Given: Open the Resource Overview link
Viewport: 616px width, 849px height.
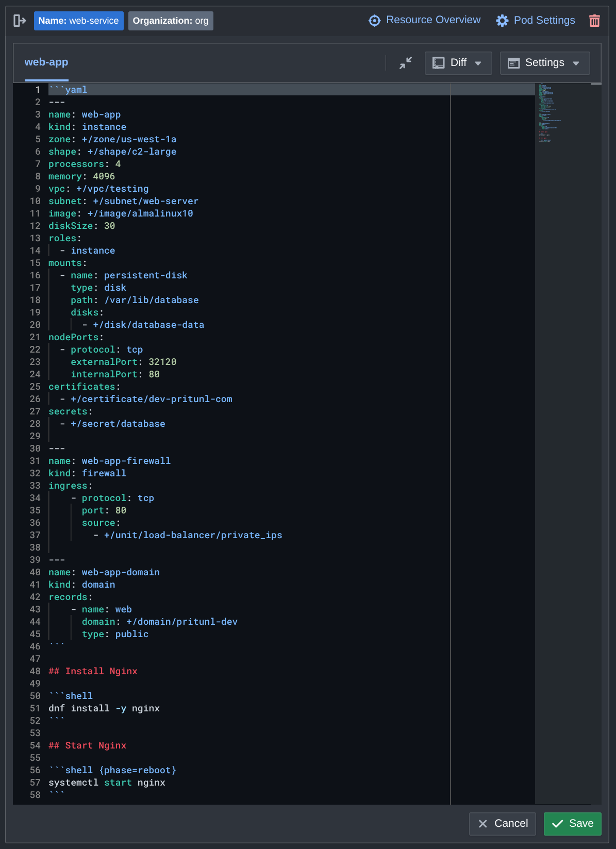Looking at the screenshot, I should (433, 20).
